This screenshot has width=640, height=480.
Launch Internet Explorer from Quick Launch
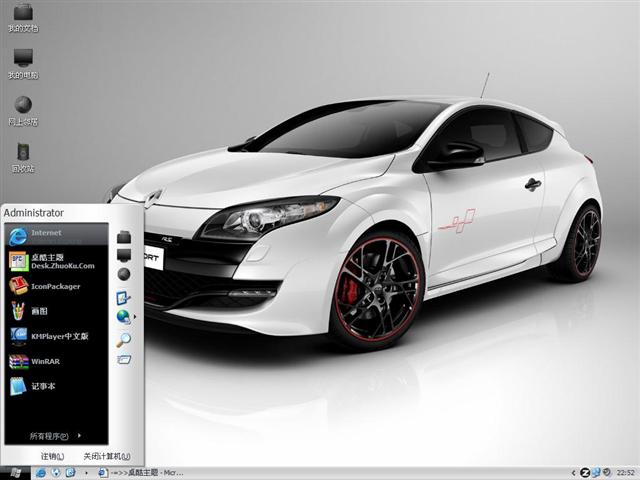click(x=41, y=473)
